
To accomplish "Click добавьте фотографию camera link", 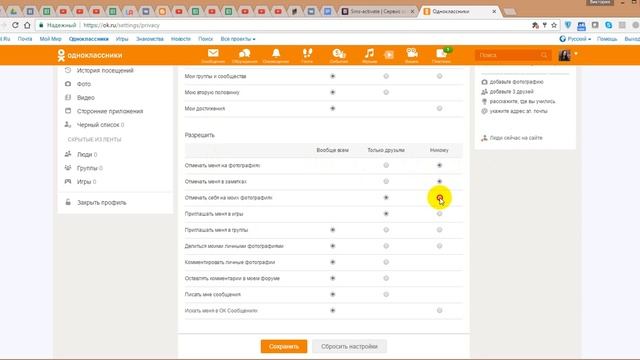I will click(x=516, y=82).
